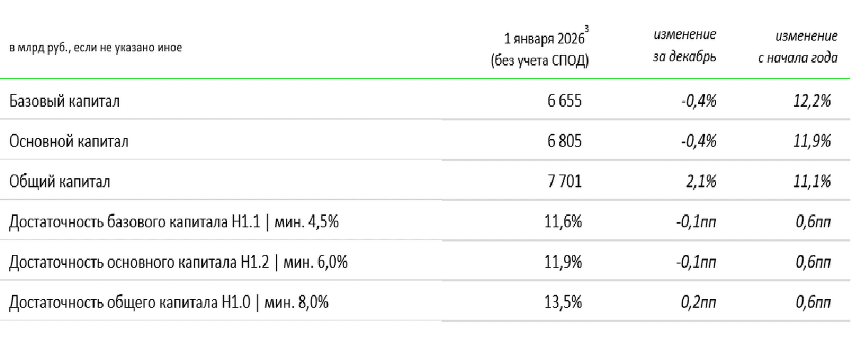Click the 11,1% year-to-date change value
Image resolution: width=868 pixels, height=354 pixels.
point(812,181)
